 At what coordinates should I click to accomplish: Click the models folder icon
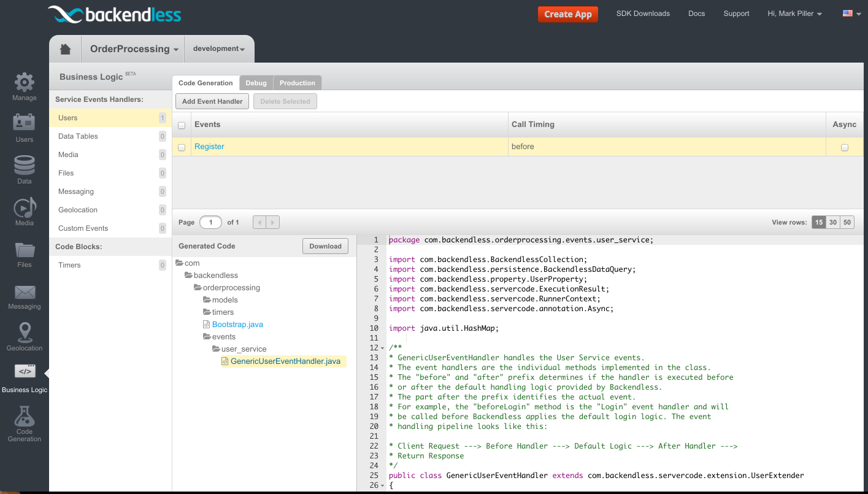pos(207,300)
